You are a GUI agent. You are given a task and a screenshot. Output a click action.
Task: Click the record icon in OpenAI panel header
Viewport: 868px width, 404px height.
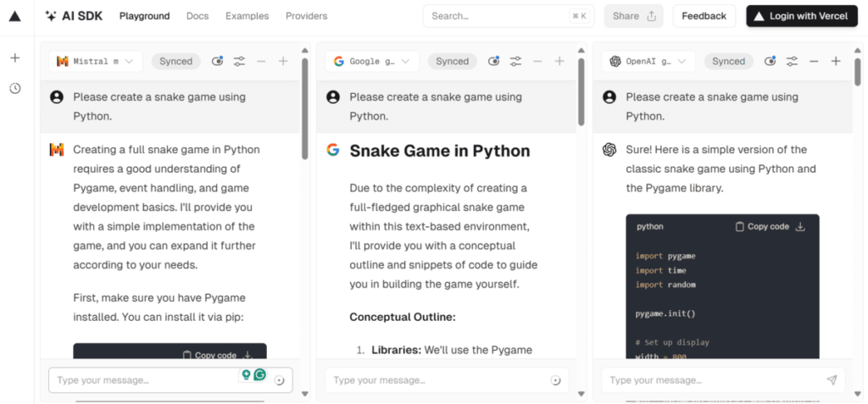(x=770, y=62)
